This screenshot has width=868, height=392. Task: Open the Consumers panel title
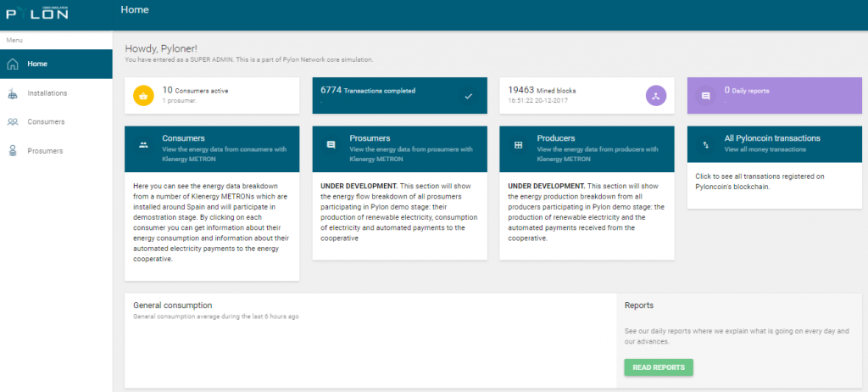click(183, 138)
